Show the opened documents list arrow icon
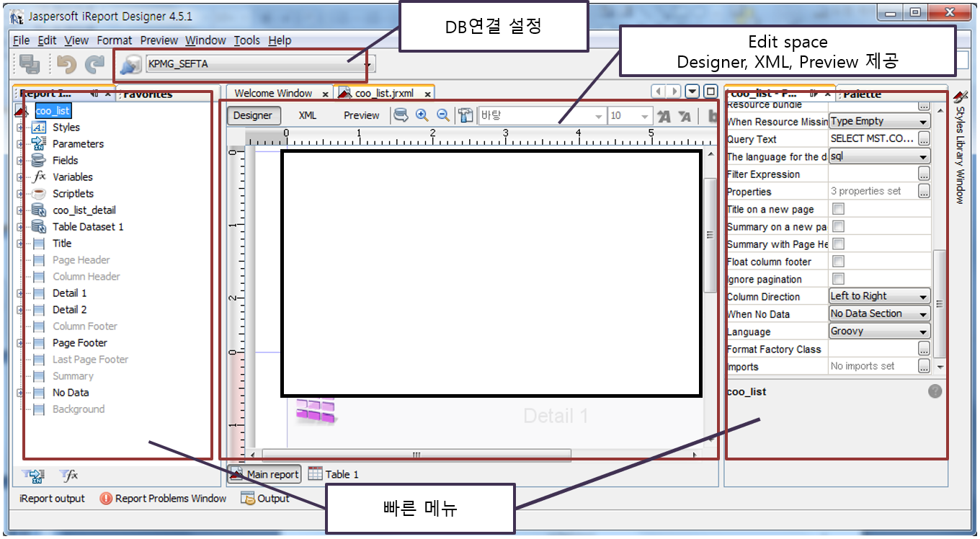Screen dimensions: 980x539 tap(692, 92)
